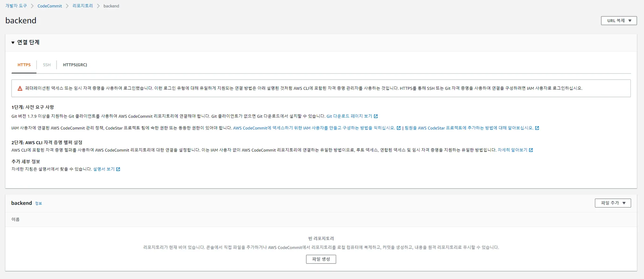Click the 빈 리포지토리 heading
The width and height of the screenshot is (644, 279).
321,238
